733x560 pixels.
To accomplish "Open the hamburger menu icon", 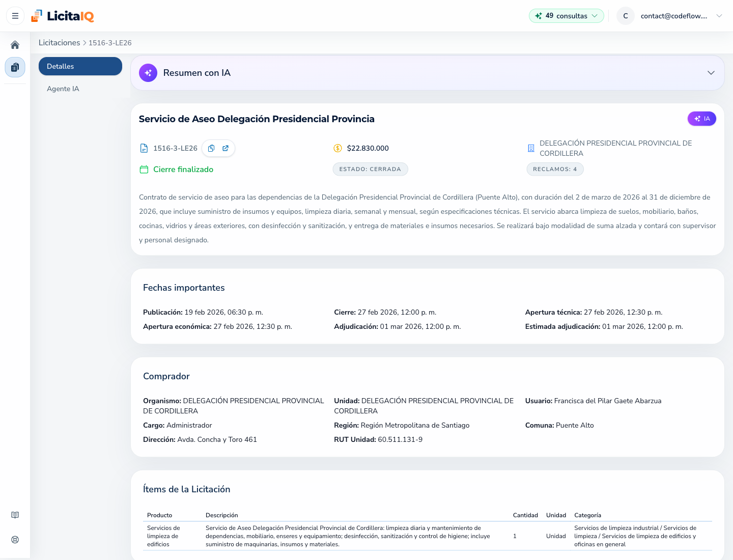I will [15, 16].
